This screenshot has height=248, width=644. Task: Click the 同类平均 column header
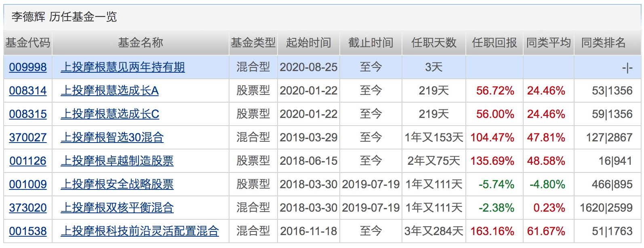click(x=549, y=42)
